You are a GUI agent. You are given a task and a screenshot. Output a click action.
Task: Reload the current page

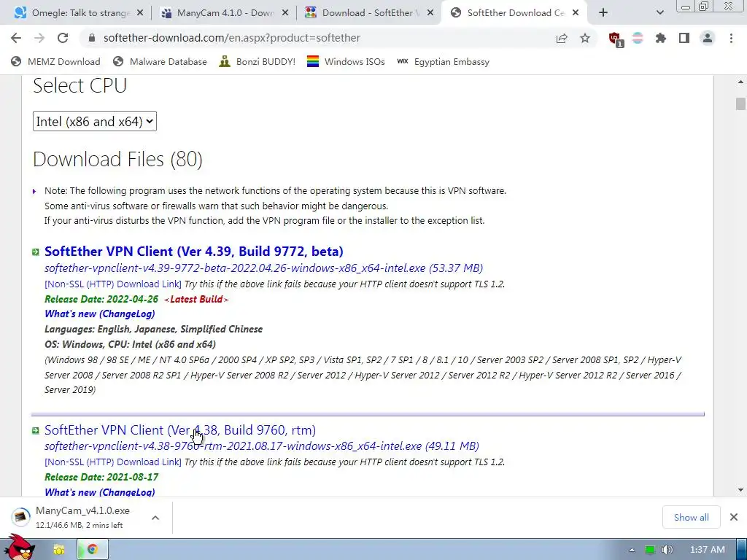point(63,38)
